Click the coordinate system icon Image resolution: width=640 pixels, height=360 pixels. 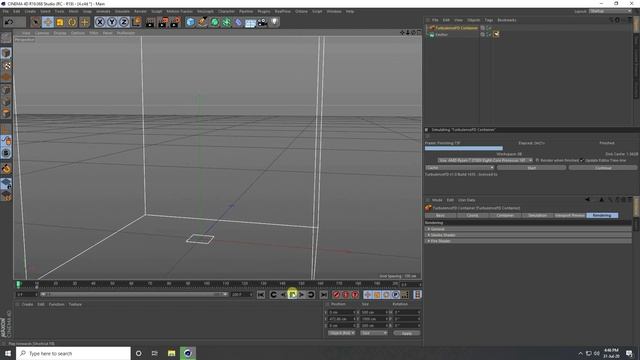[136, 22]
